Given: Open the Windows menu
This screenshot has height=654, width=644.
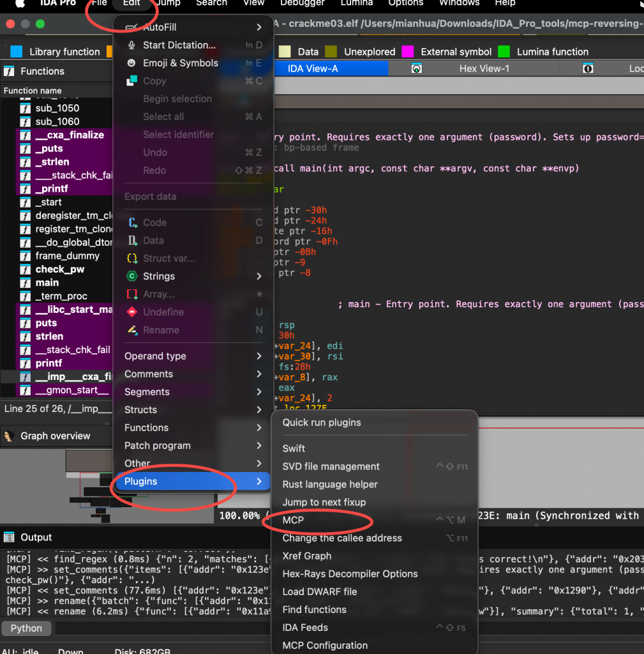Looking at the screenshot, I should pyautogui.click(x=460, y=3).
